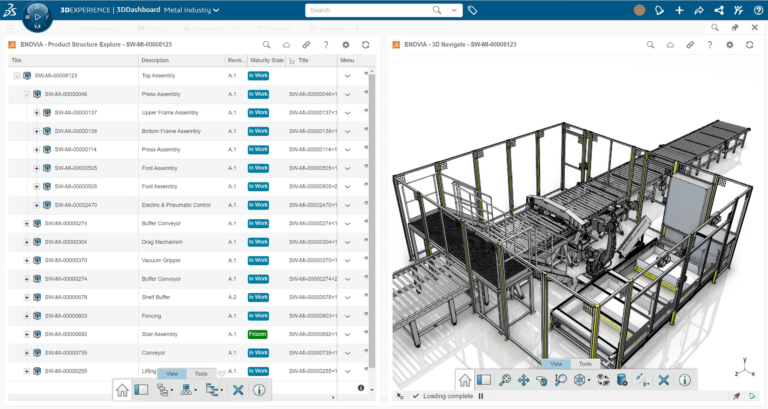Click the blue X icon in 3D toolbar
The width and height of the screenshot is (768, 409).
point(664,380)
